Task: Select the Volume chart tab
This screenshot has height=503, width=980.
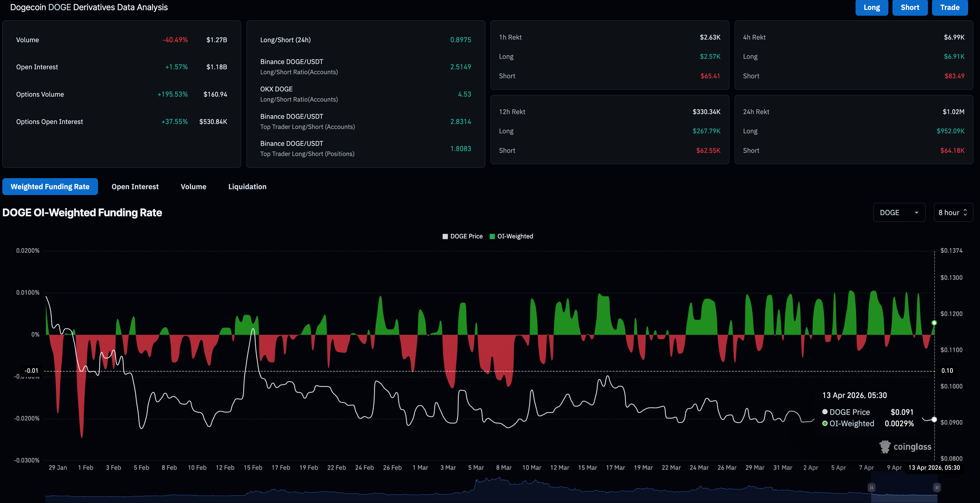Action: tap(193, 187)
